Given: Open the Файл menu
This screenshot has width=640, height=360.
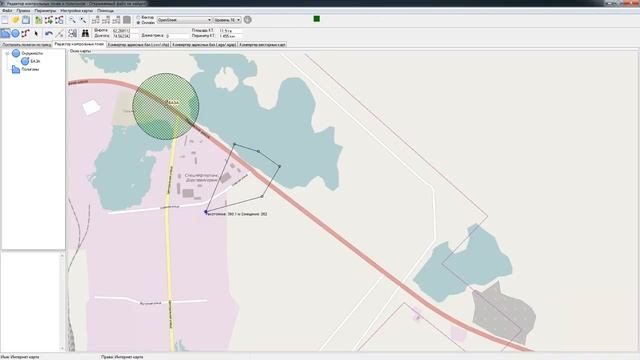Looking at the screenshot, I should (x=7, y=11).
